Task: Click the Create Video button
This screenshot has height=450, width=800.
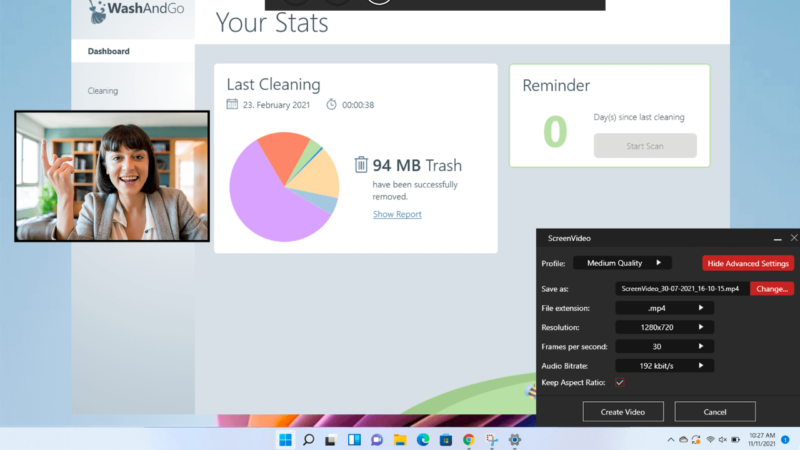Action: tap(623, 411)
